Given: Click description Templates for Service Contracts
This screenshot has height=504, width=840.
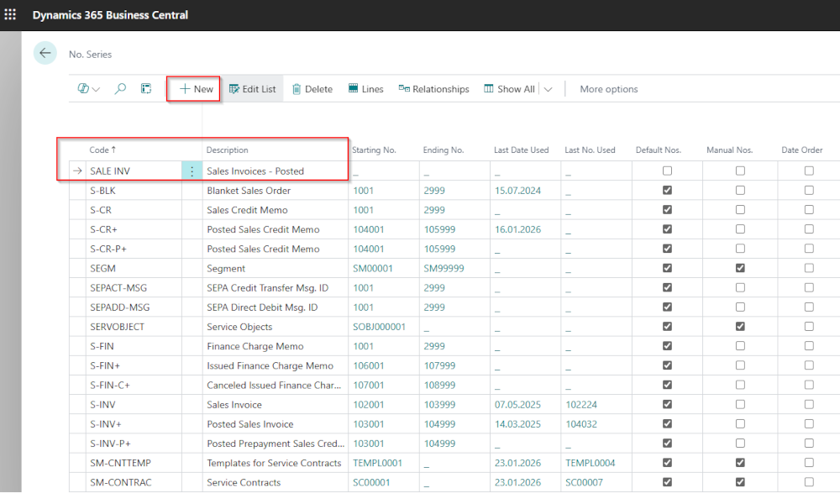Looking at the screenshot, I should (x=274, y=463).
